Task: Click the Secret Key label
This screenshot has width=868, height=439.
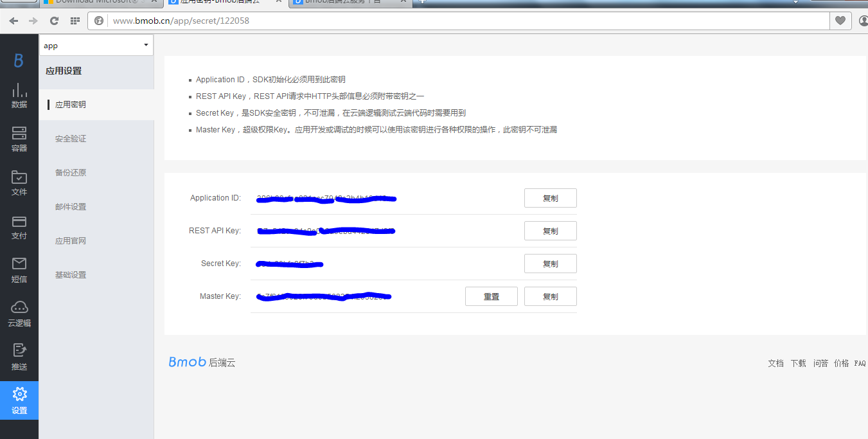Action: (x=221, y=264)
